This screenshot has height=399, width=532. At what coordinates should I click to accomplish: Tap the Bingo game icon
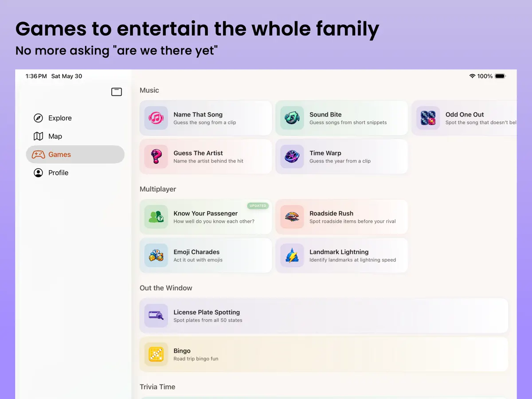point(156,354)
